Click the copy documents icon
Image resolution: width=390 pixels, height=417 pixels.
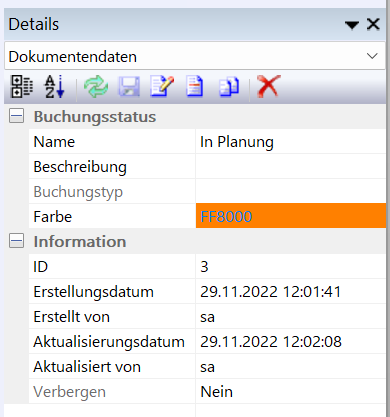coord(229,87)
